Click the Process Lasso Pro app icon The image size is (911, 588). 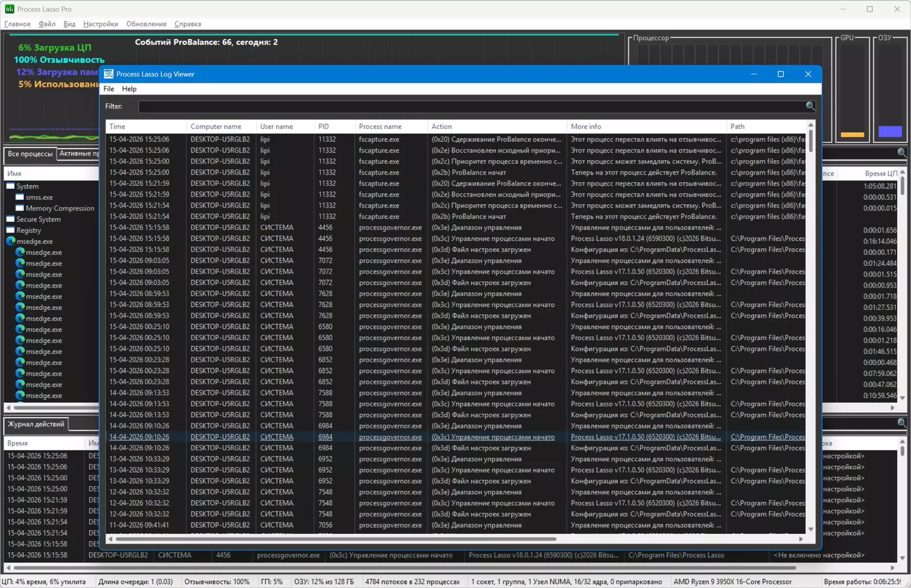coord(9,9)
